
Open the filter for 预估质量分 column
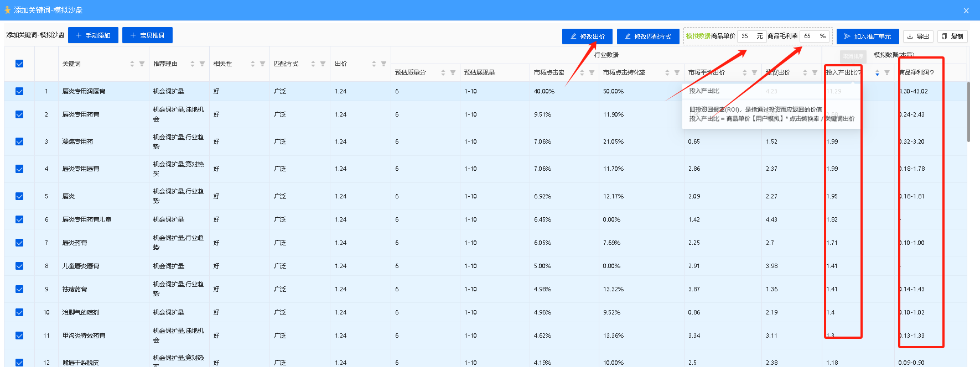pyautogui.click(x=453, y=73)
